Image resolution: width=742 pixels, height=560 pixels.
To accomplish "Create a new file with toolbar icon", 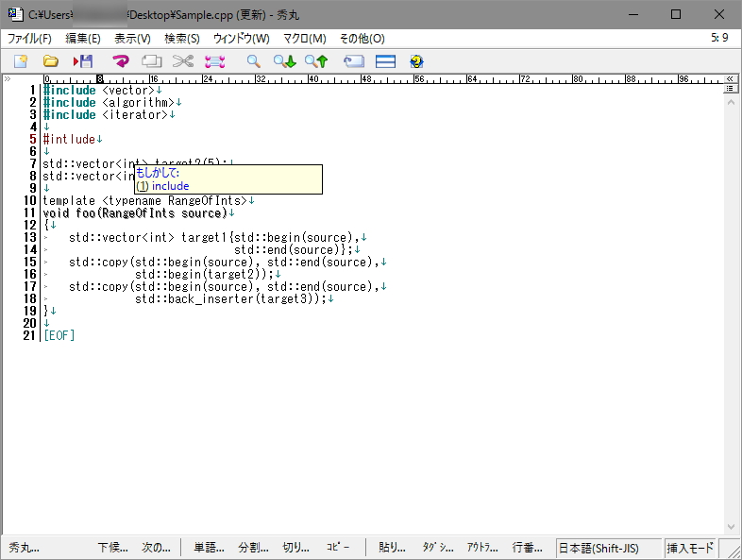I will coord(21,61).
